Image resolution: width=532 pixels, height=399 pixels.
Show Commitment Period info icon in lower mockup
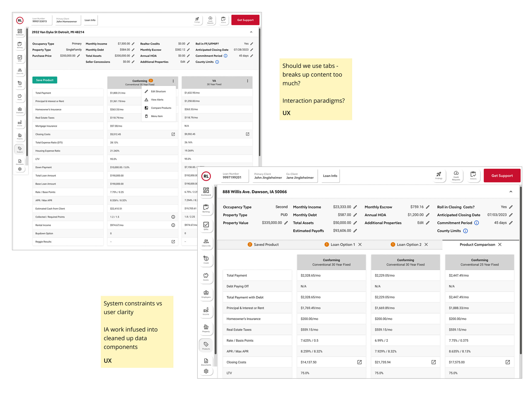click(x=476, y=223)
